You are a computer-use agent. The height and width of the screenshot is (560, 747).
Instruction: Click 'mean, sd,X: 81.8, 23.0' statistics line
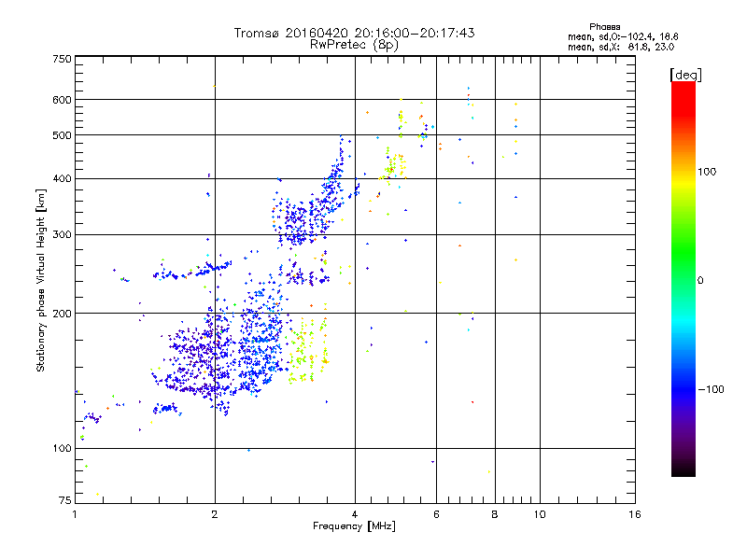tap(621, 47)
